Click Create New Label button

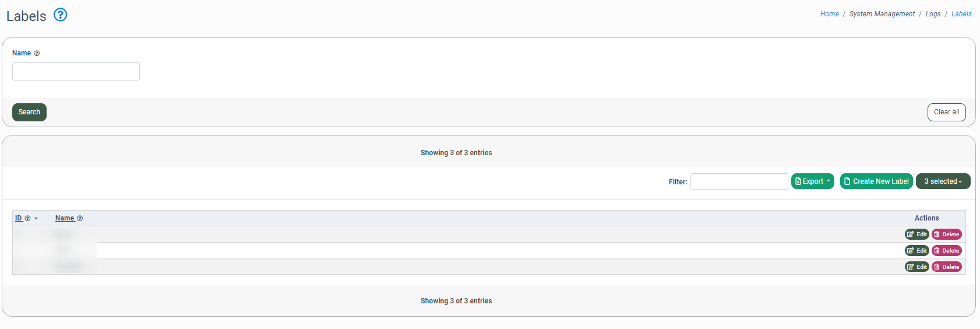(876, 181)
